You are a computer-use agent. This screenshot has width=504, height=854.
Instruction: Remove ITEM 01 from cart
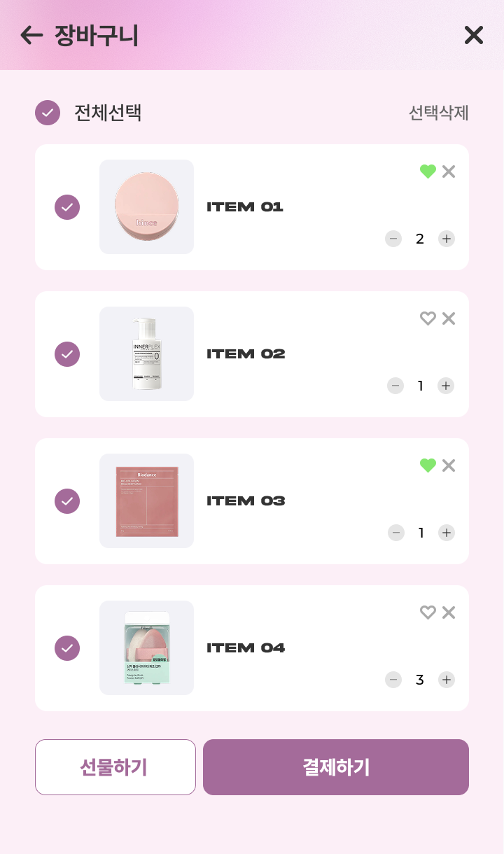tap(449, 171)
